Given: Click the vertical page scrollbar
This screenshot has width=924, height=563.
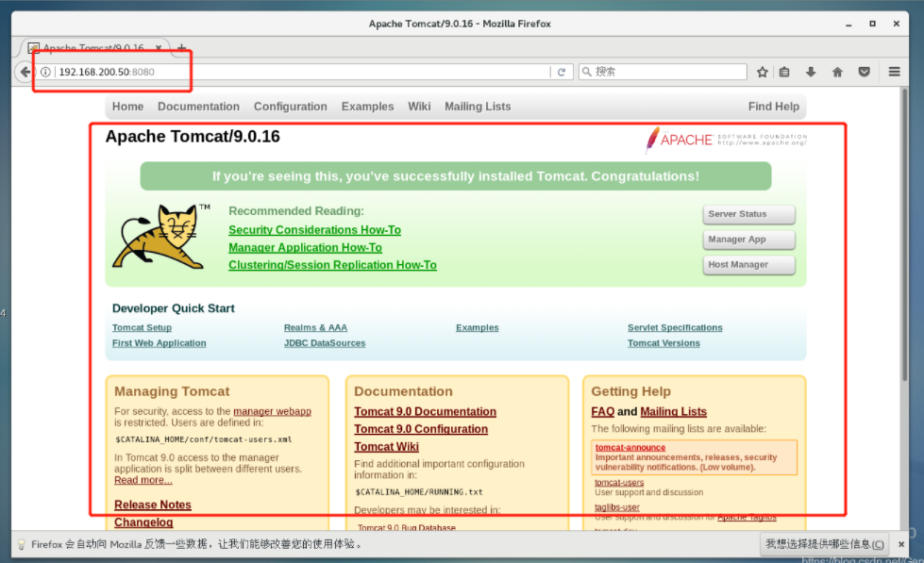Looking at the screenshot, I should click(904, 236).
